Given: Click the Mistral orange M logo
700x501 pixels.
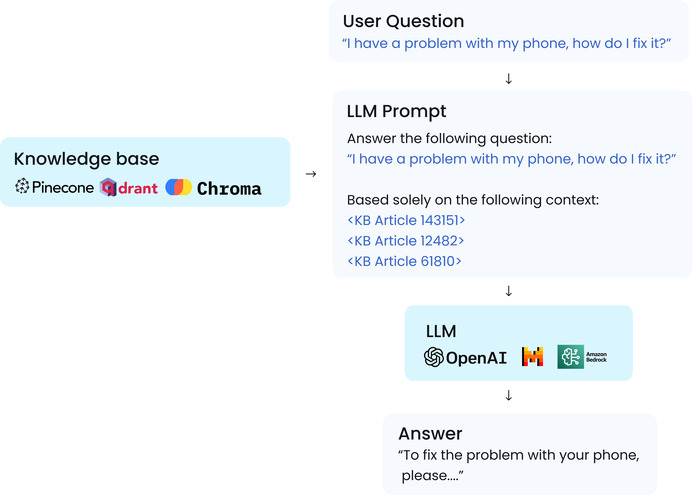Looking at the screenshot, I should click(x=533, y=357).
